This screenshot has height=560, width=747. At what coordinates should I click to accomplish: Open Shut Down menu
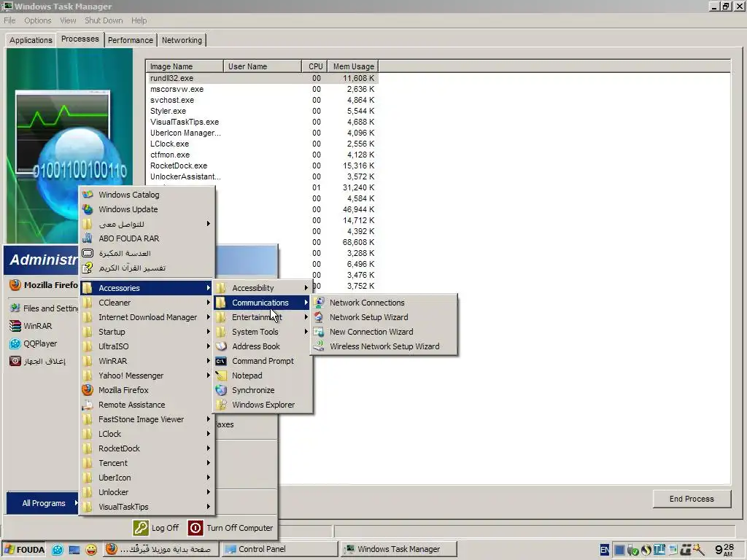point(104,20)
